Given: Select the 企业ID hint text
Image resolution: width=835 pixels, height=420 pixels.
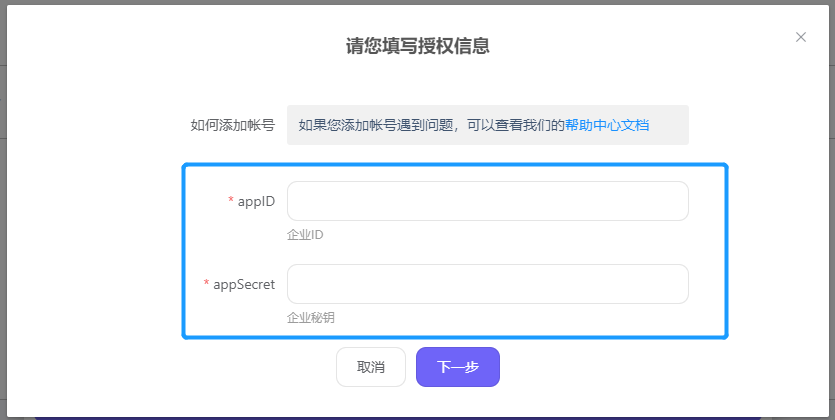Looking at the screenshot, I should [x=305, y=235].
